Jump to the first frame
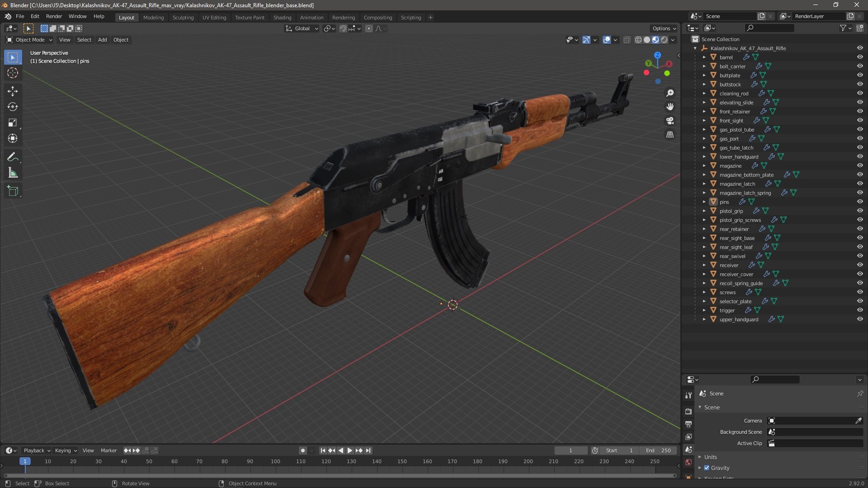Image resolution: width=868 pixels, height=488 pixels. (323, 450)
